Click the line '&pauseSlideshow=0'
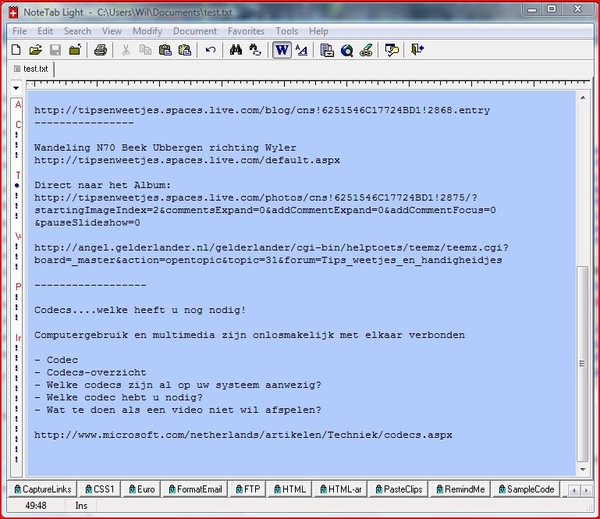Screen dimensions: 600x519 87,223
